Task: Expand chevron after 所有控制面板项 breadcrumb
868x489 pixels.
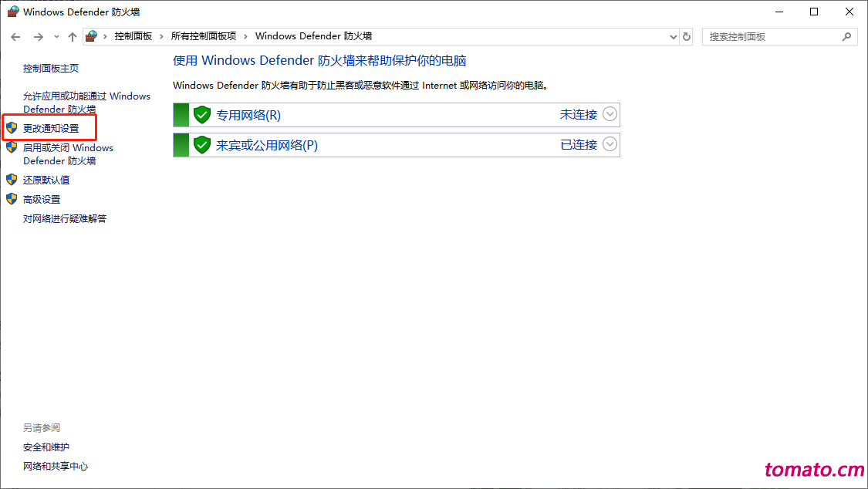Action: point(246,36)
